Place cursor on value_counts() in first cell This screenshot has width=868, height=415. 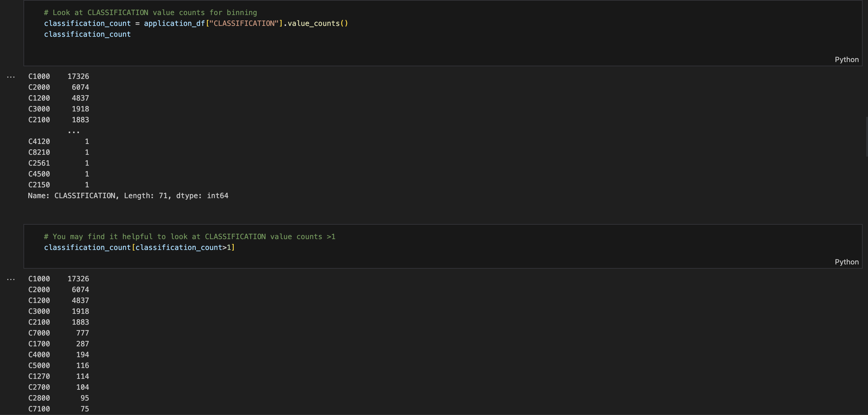[x=313, y=23]
